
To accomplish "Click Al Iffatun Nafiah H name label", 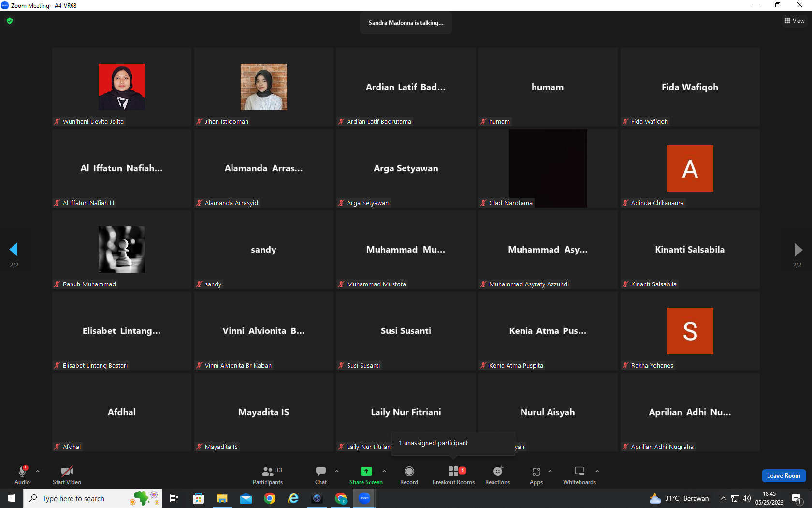I will (x=88, y=203).
